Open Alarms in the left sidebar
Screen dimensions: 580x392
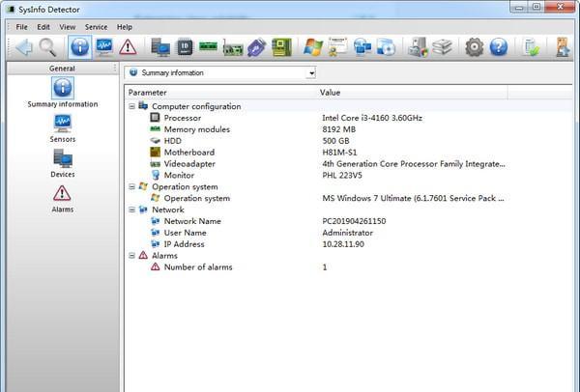63,198
